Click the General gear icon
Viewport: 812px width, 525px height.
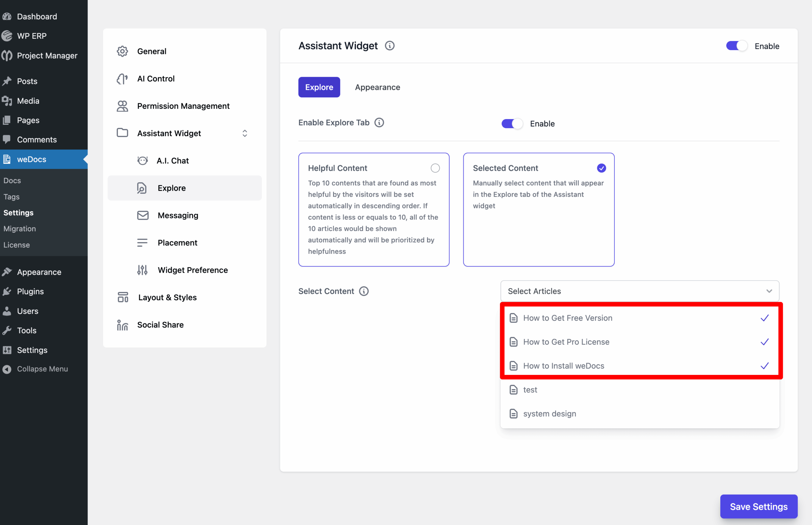[x=122, y=51]
